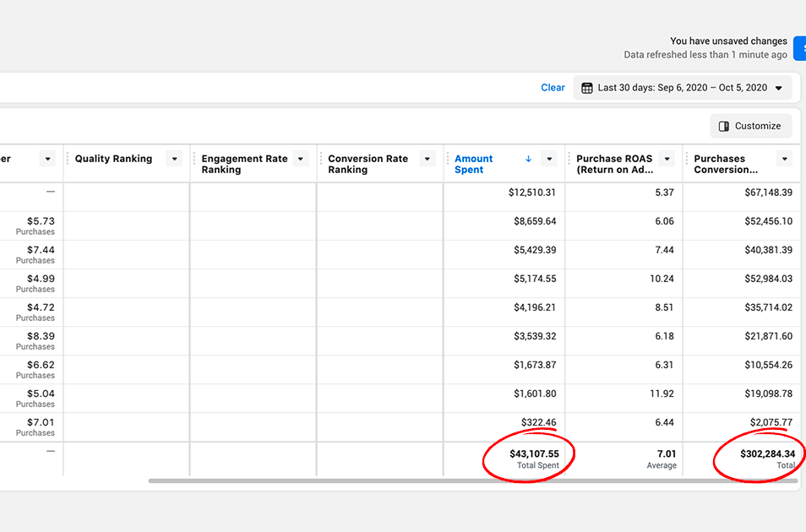Click the sort arrow in Amount Spent header
Screen dimensions: 806x532
[529, 159]
